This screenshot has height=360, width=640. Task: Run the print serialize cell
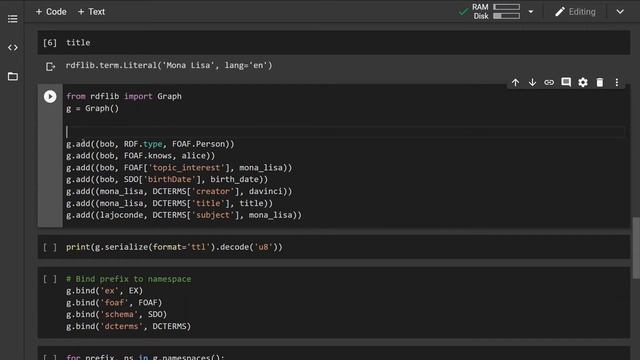tap(50, 247)
